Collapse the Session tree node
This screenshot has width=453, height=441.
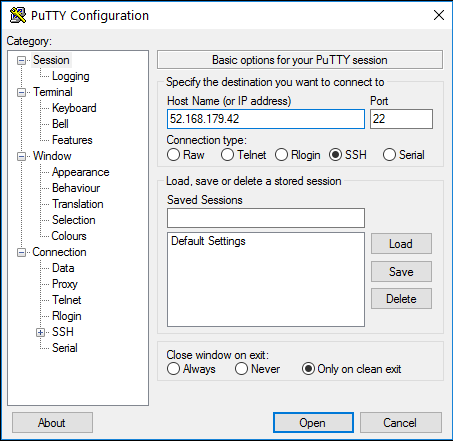pyautogui.click(x=21, y=60)
